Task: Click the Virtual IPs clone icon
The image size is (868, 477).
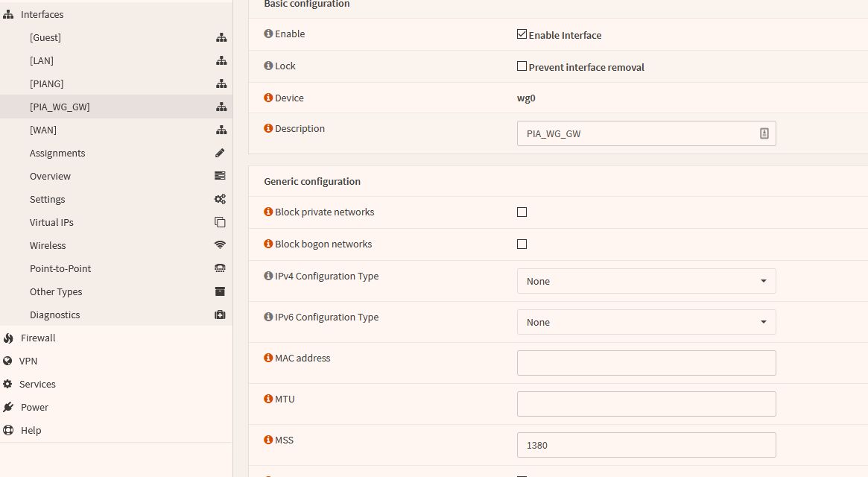Action: pyautogui.click(x=220, y=222)
